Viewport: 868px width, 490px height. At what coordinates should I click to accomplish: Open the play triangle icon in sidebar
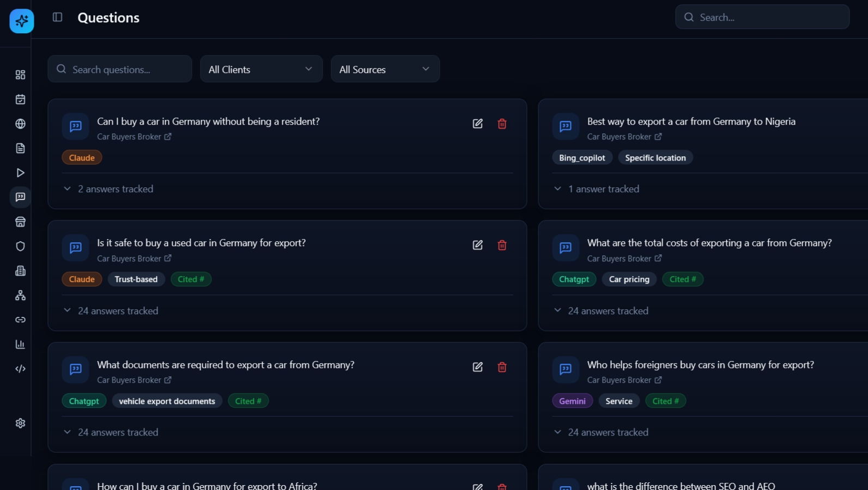coord(20,173)
